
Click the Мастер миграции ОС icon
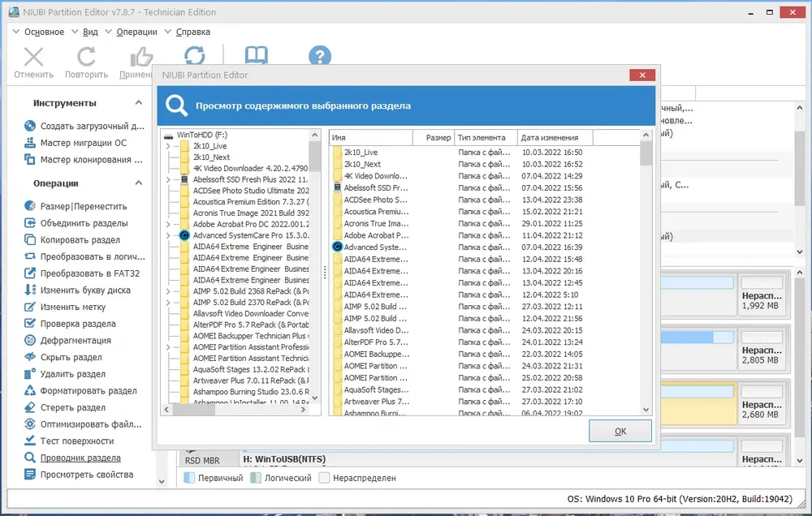(x=30, y=143)
